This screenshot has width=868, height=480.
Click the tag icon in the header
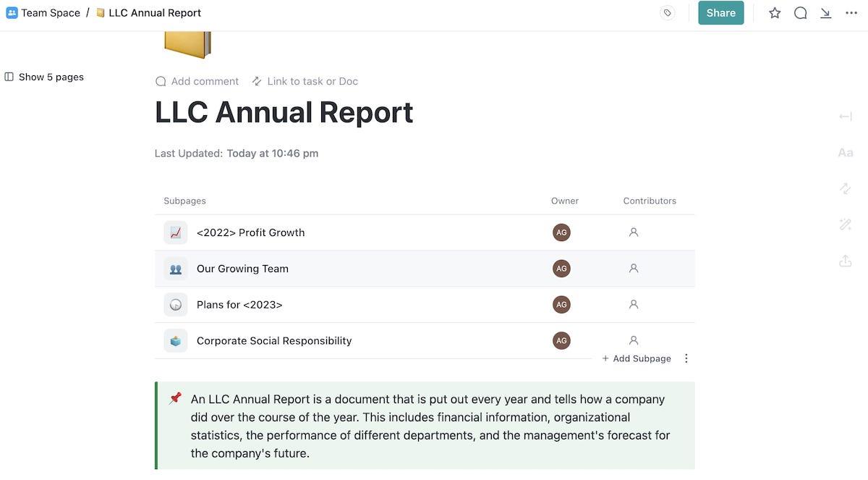[x=667, y=13]
